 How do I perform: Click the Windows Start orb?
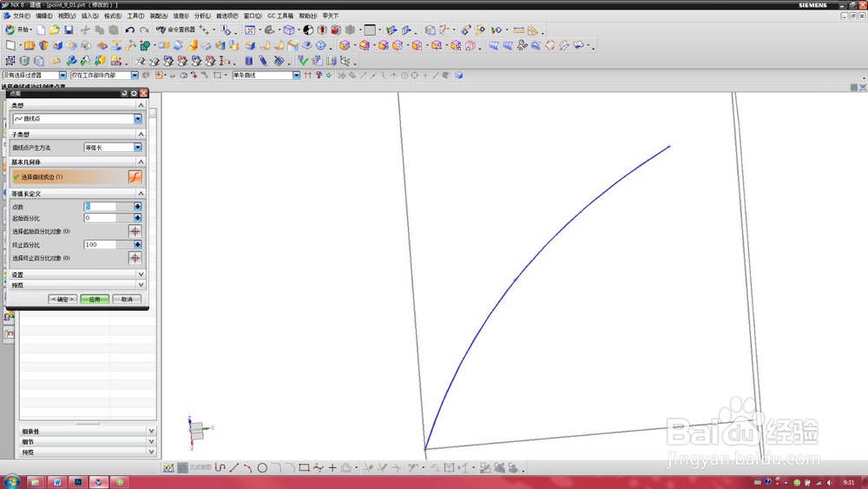[11, 481]
